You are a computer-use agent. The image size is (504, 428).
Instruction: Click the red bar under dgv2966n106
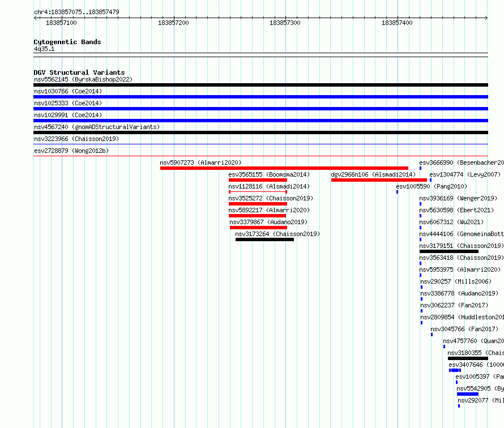379,180
